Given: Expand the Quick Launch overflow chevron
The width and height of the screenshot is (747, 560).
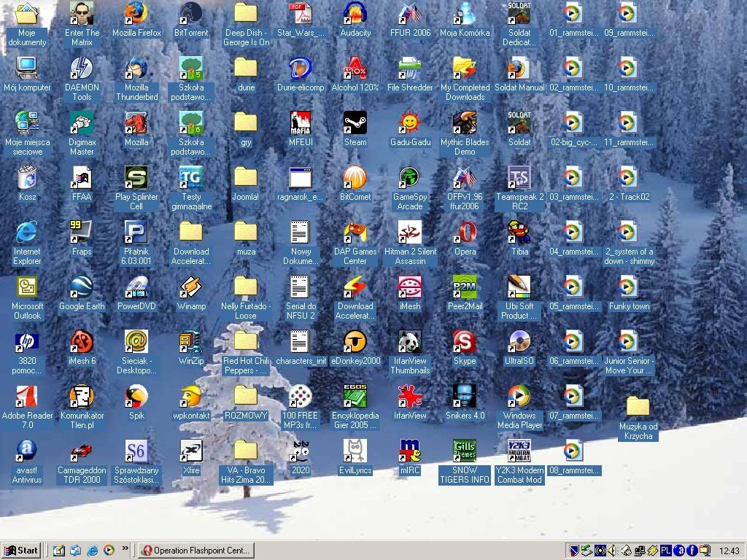Looking at the screenshot, I should [125, 548].
